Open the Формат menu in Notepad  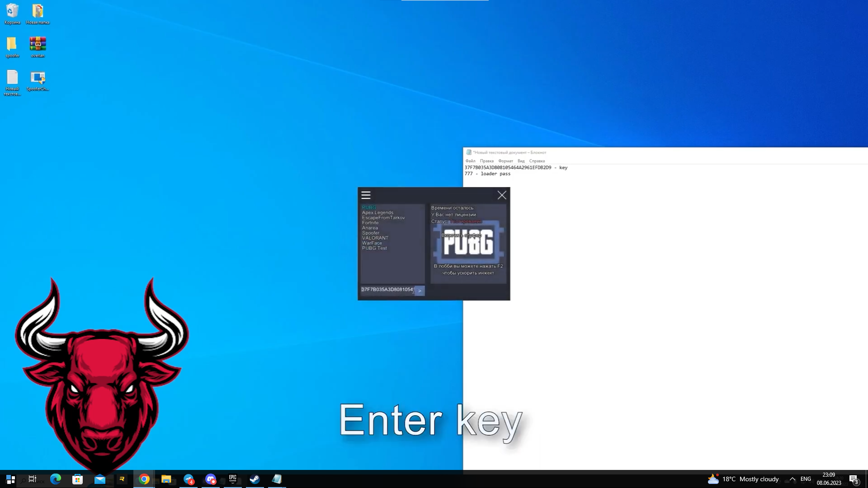click(x=505, y=161)
